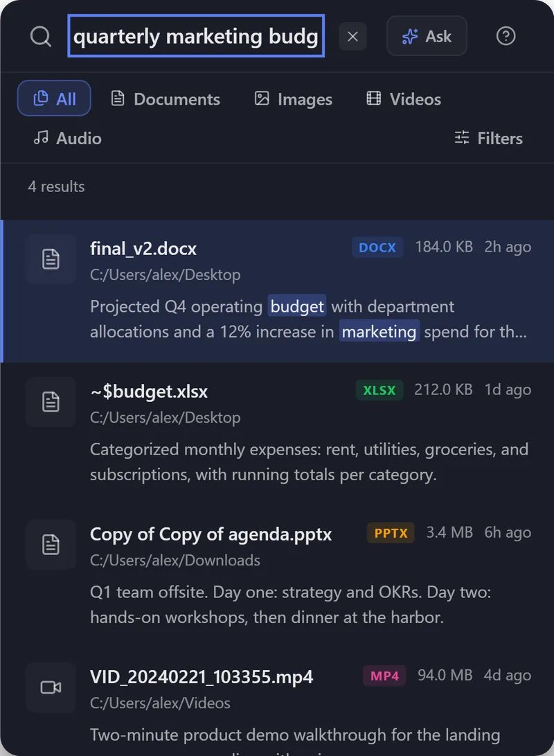This screenshot has height=756, width=554.
Task: Click the 212.0 KB file size
Action: tap(444, 389)
